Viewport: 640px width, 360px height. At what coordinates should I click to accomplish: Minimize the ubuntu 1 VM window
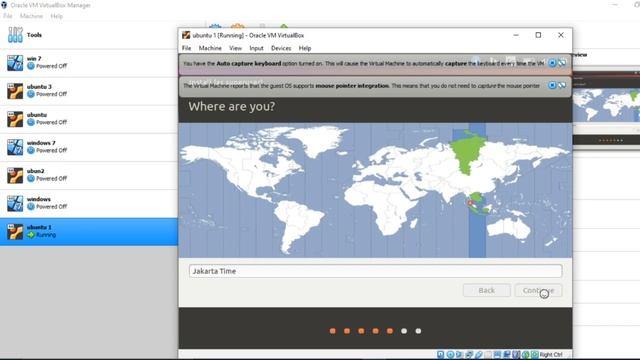516,35
